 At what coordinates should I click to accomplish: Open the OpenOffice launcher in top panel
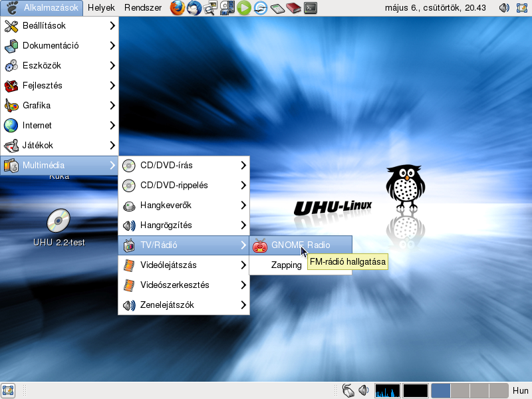[260, 8]
